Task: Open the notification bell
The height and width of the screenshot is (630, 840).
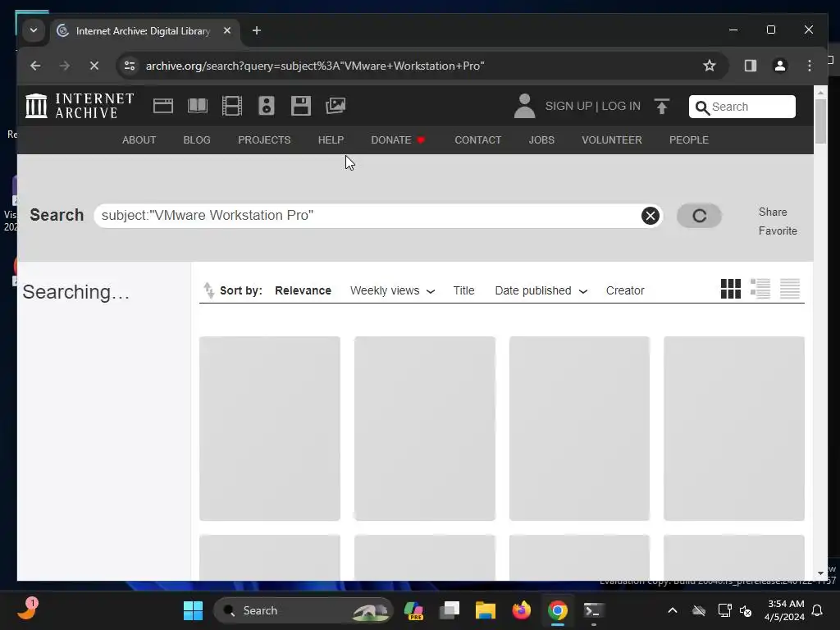Action: click(x=818, y=610)
